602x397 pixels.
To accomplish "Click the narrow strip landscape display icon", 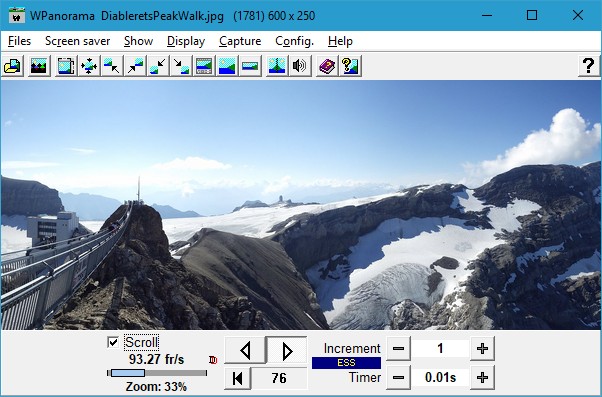I will [250, 66].
